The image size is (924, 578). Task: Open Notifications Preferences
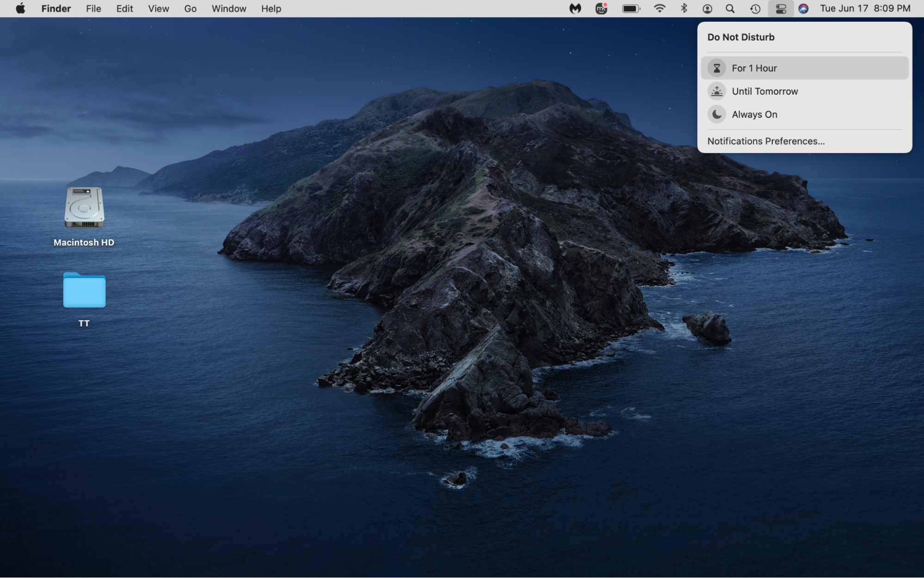766,141
